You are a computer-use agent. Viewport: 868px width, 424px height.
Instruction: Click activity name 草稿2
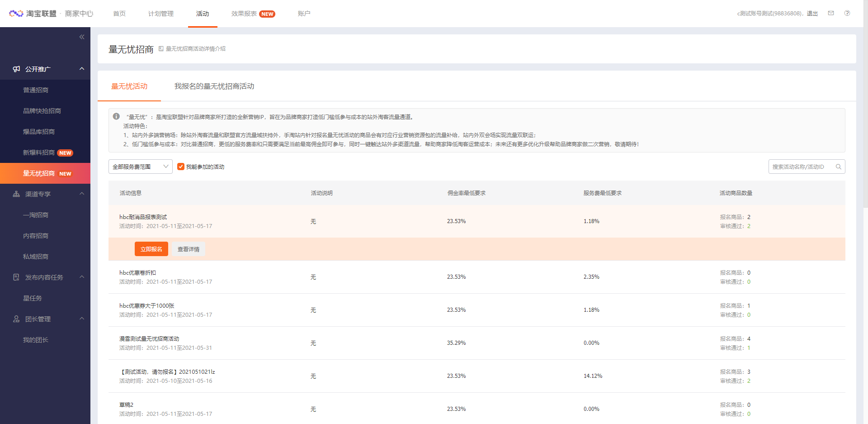pyautogui.click(x=126, y=405)
